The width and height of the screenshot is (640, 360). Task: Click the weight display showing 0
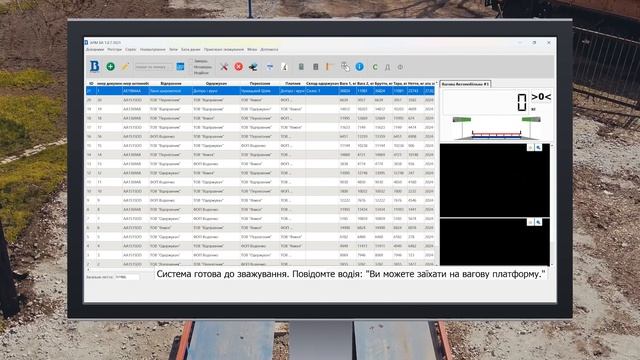pyautogui.click(x=486, y=102)
